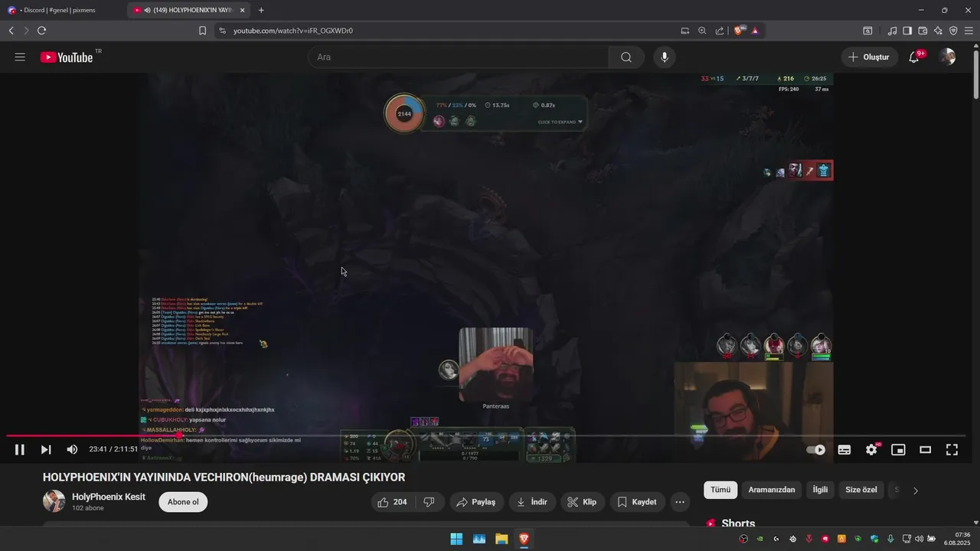Reload the current page
The image size is (980, 551).
coord(41,31)
